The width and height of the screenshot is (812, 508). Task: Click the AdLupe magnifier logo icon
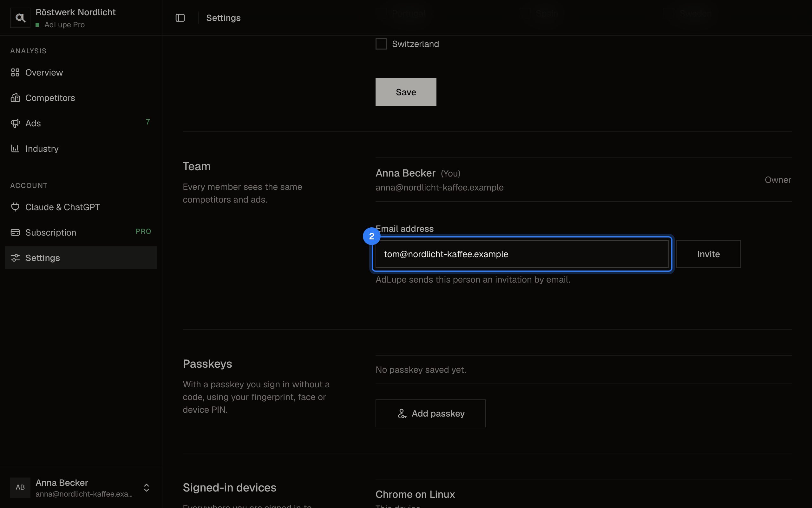[20, 18]
